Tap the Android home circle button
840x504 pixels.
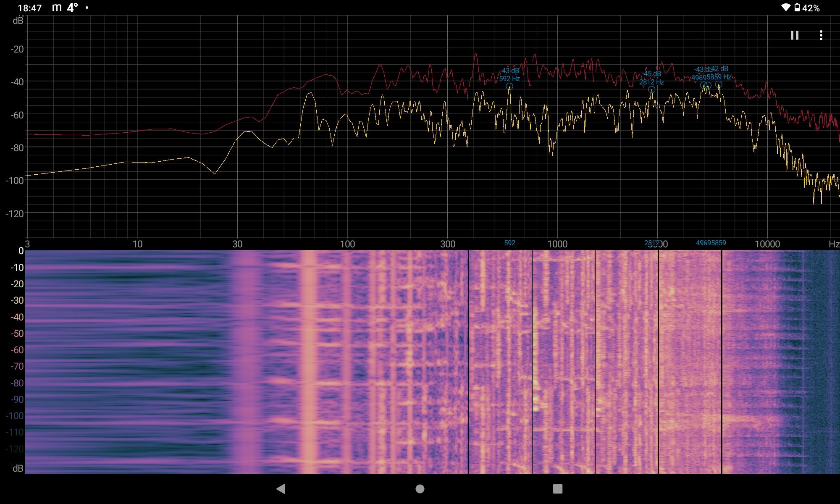tap(420, 488)
